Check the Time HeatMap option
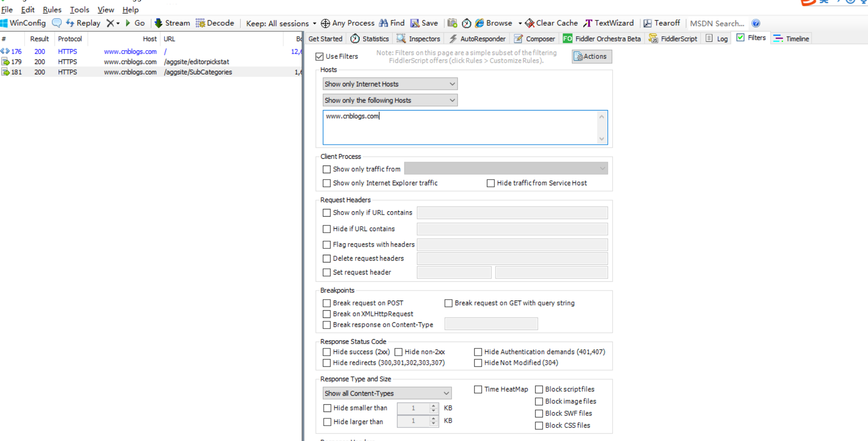 [478, 389]
